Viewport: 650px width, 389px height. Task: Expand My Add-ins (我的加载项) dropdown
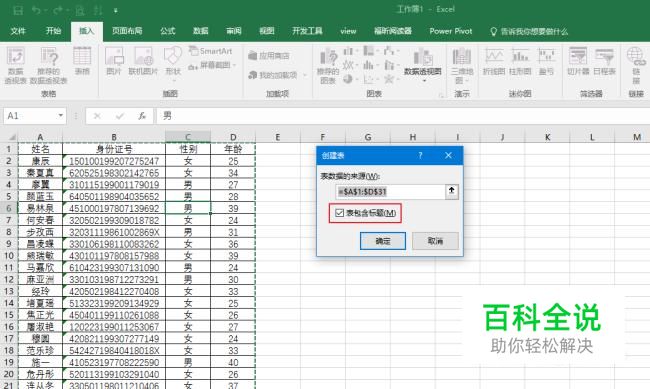tap(305, 75)
